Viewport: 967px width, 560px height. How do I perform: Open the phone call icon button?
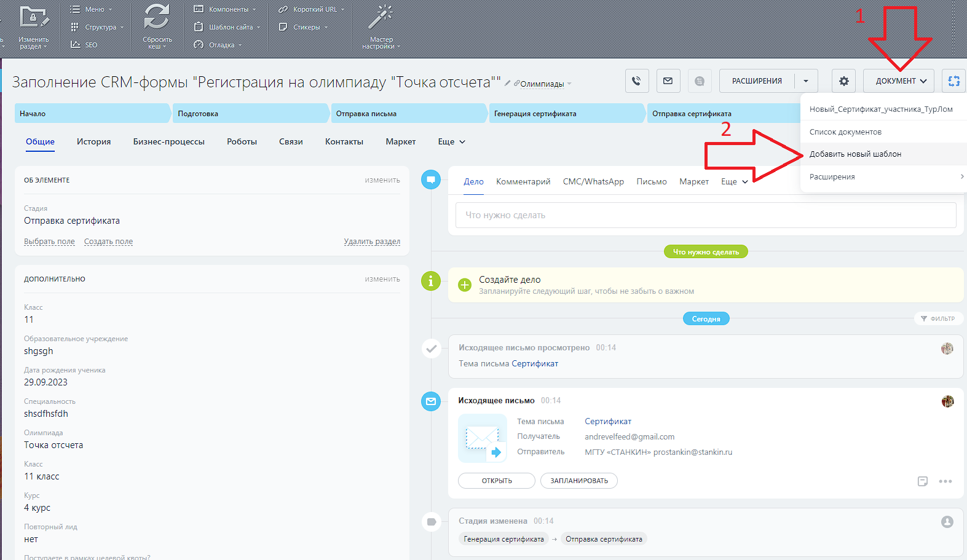[637, 81]
